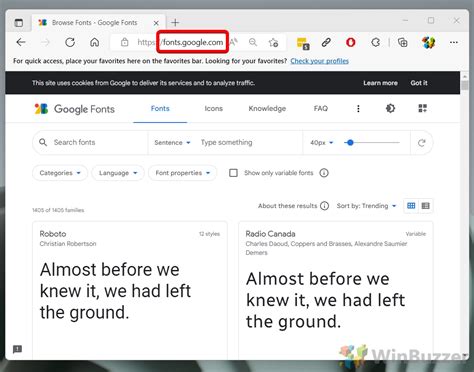474x372 pixels.
Task: Open the colorful profile avatar icon
Action: click(x=428, y=42)
